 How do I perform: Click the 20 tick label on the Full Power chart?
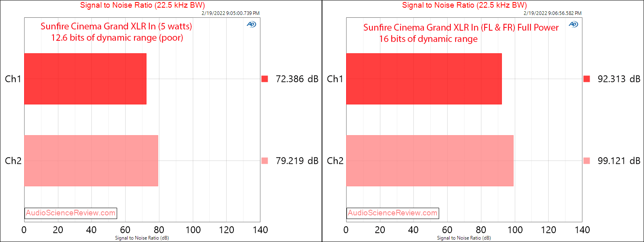(x=380, y=230)
